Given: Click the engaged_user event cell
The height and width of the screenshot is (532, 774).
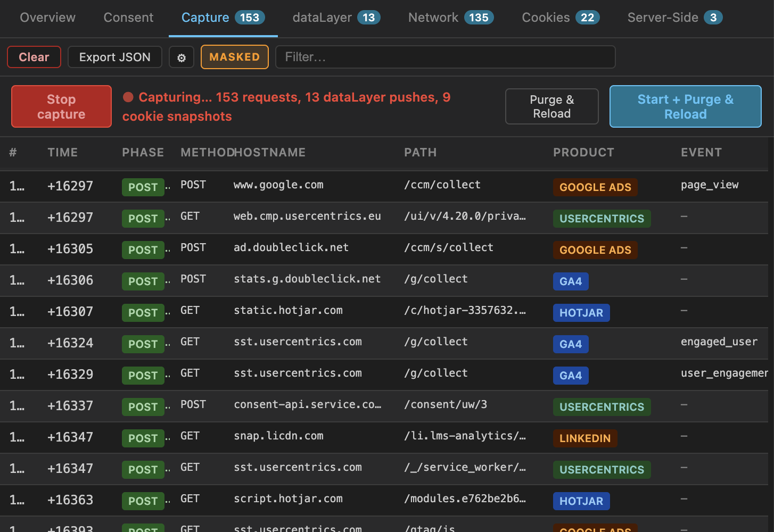Looking at the screenshot, I should (719, 342).
